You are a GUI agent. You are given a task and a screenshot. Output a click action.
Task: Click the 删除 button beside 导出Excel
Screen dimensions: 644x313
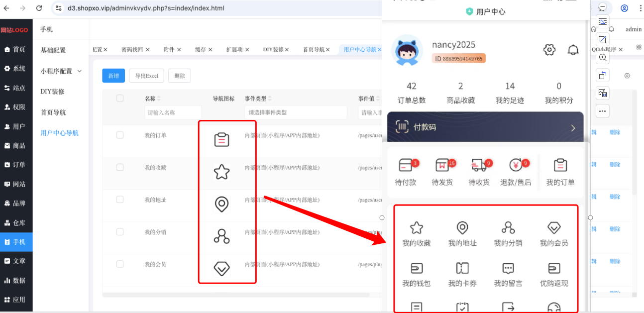pyautogui.click(x=180, y=76)
